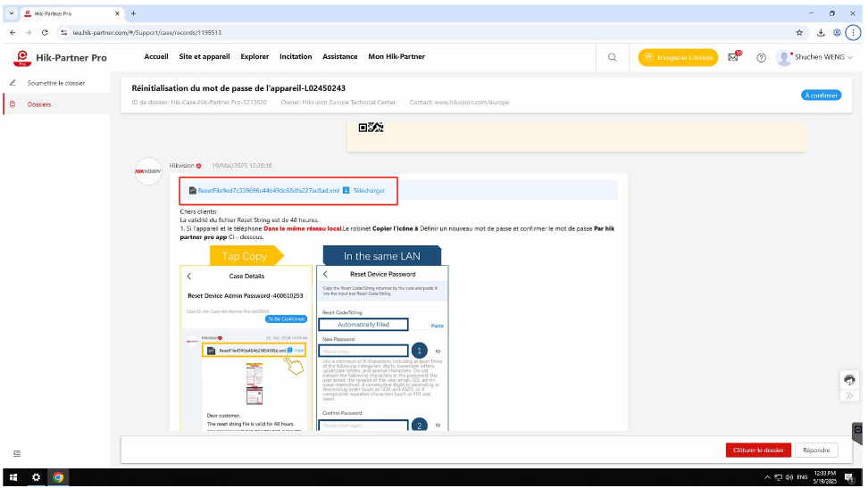The image size is (868, 488).
Task: Open the Windows notification center
Action: 849,477
